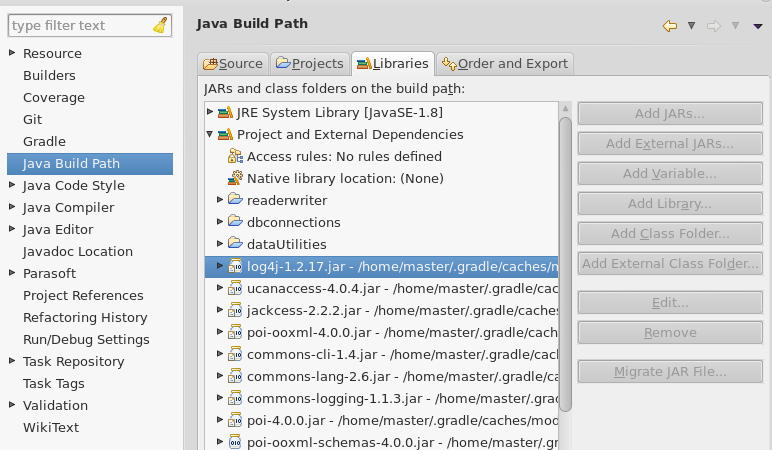772x450 pixels.
Task: Click the readerwriter folder icon
Action: click(235, 199)
